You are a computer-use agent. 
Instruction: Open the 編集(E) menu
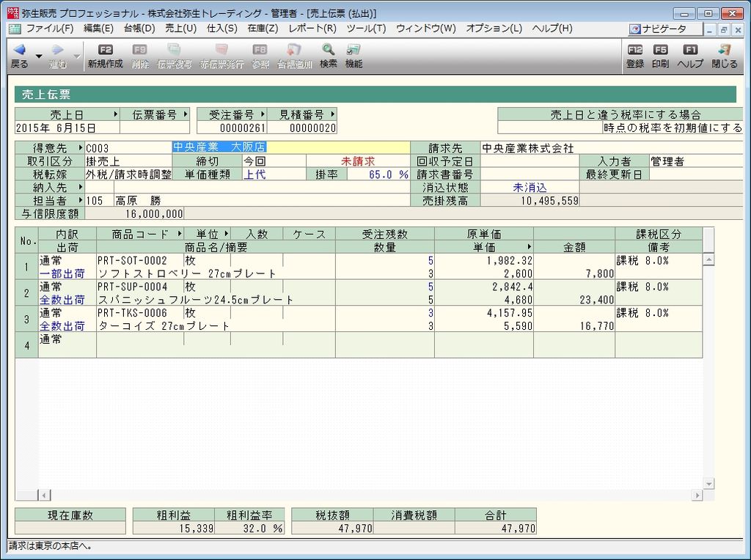[x=99, y=29]
